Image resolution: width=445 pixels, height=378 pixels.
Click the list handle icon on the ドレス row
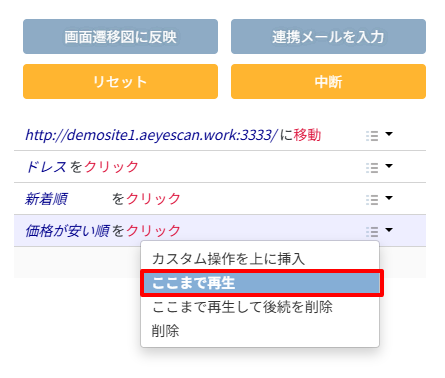[x=372, y=168]
